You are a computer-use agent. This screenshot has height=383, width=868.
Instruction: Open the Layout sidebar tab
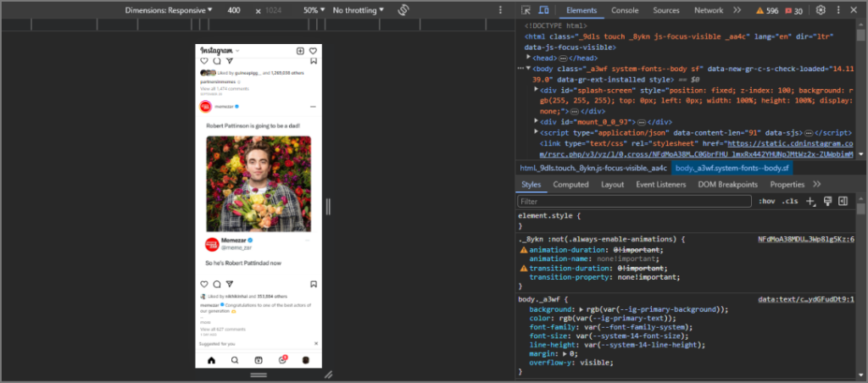(612, 185)
